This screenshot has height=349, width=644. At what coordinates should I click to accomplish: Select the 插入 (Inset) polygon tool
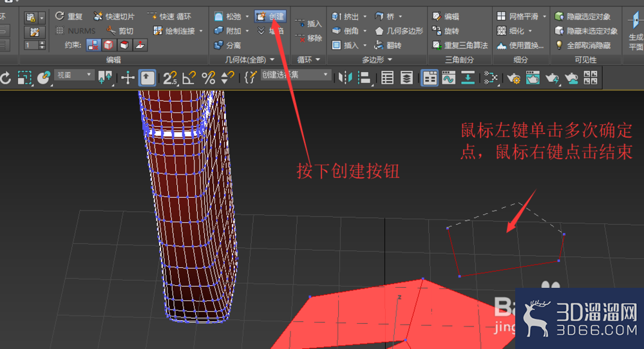pyautogui.click(x=345, y=45)
